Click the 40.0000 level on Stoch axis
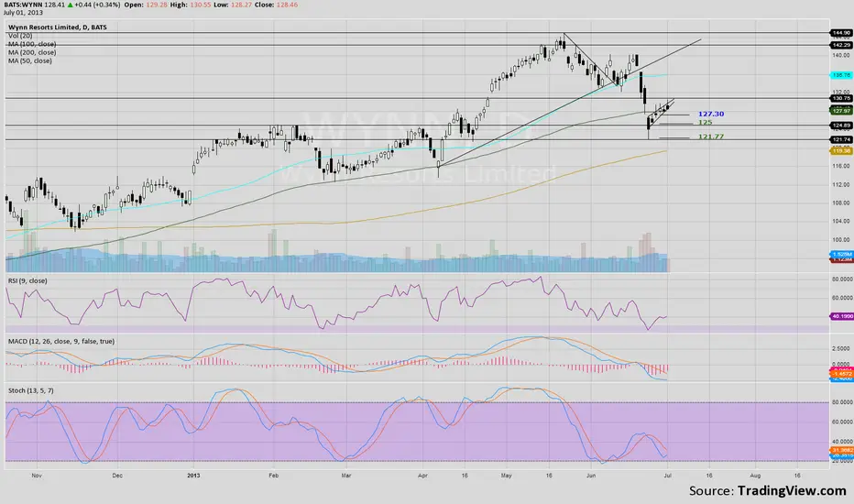The image size is (854, 504). 843,442
